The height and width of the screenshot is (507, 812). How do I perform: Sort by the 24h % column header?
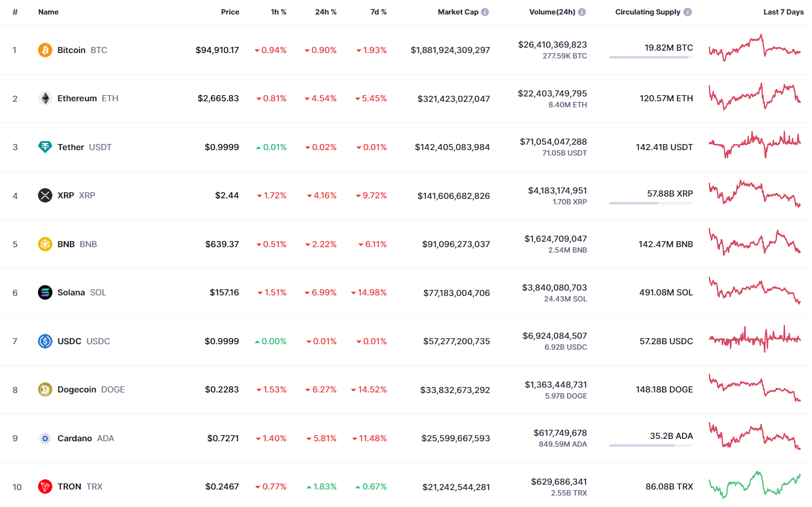[x=325, y=12]
